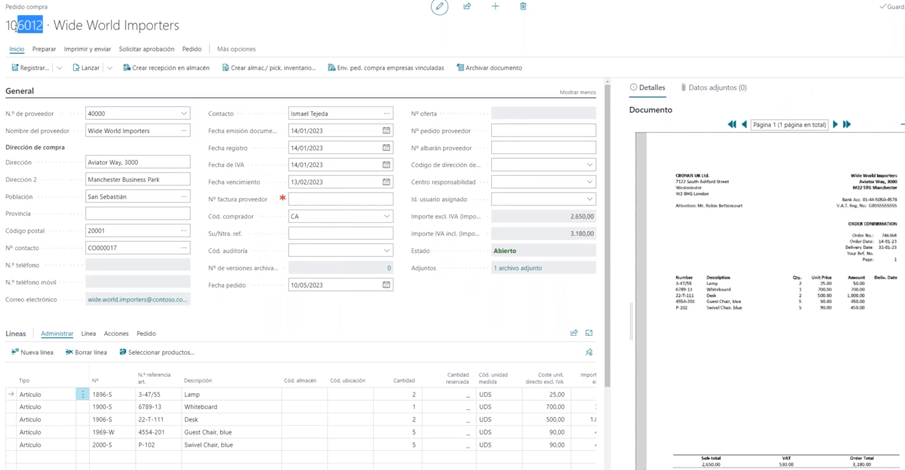
Task: Switch to the Preparar tab
Action: click(44, 49)
